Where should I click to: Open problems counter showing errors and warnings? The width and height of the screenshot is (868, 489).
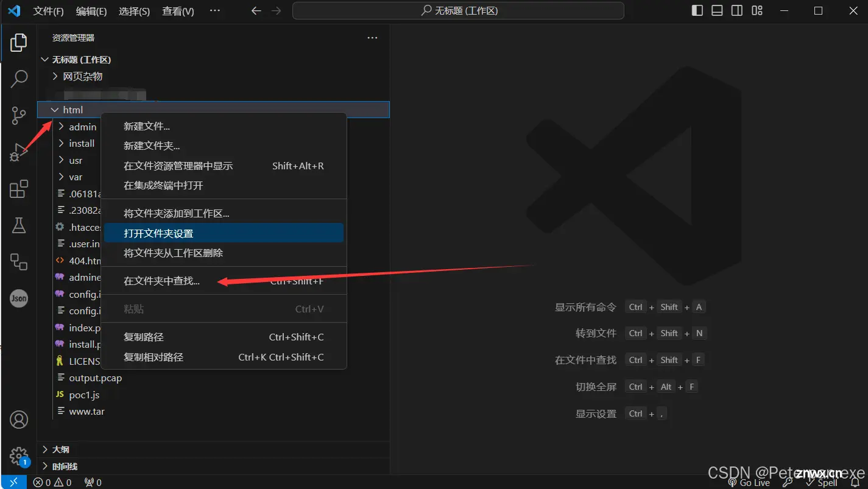(x=52, y=482)
